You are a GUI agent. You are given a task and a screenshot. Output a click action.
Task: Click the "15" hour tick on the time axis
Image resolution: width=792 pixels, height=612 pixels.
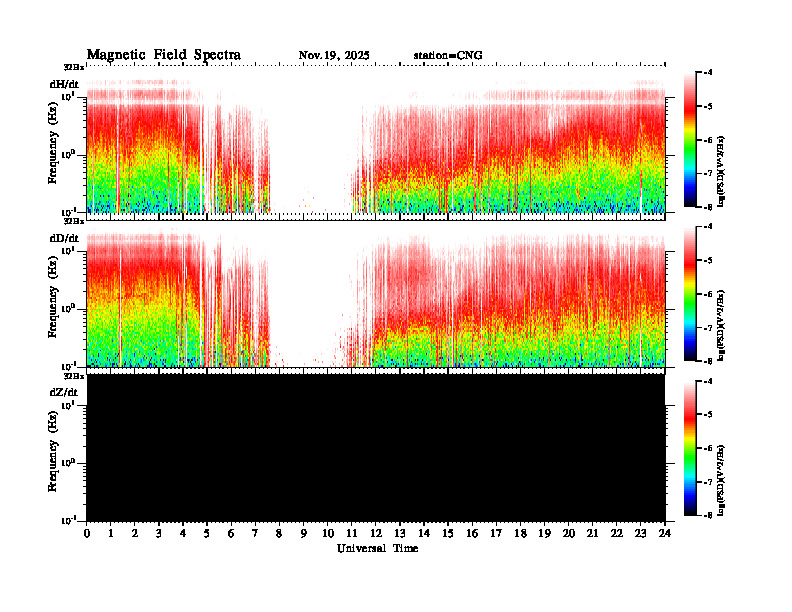(448, 534)
